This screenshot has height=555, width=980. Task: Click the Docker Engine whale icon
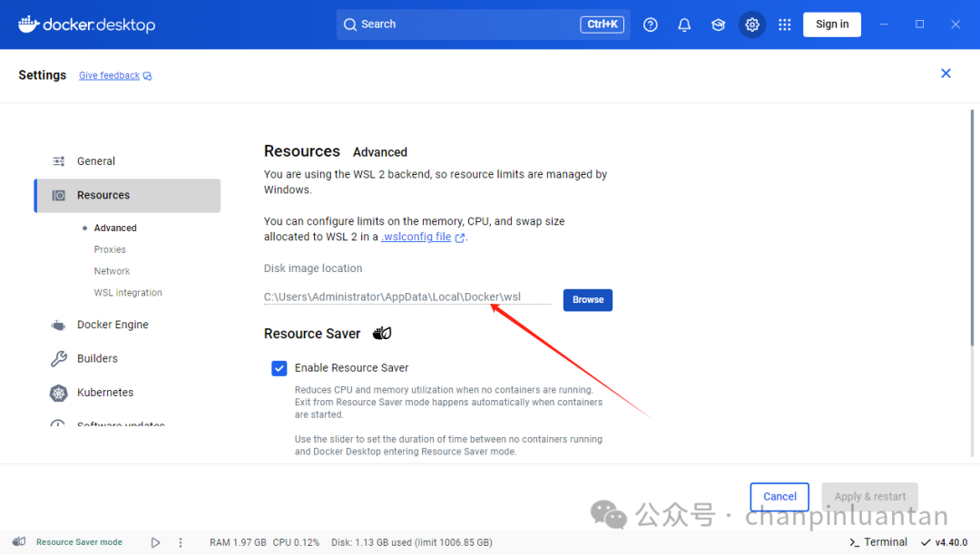point(58,326)
